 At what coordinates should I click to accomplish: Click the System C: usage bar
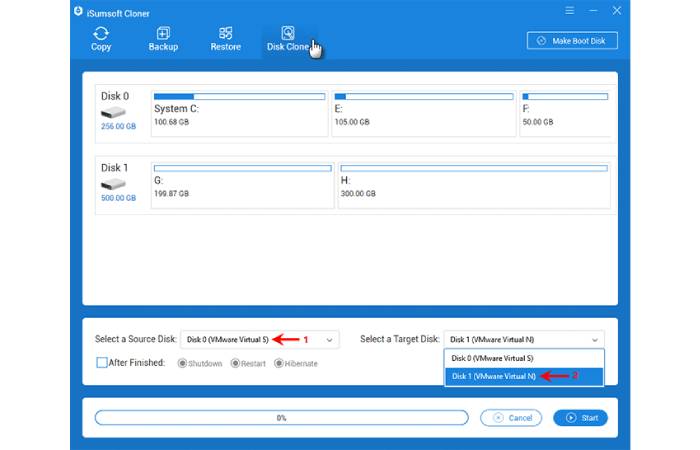coord(239,96)
